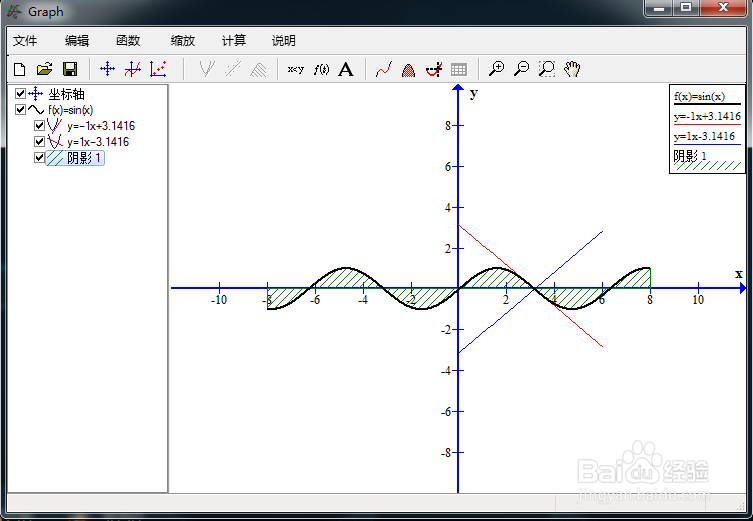
Task: Click the 8 tick label on y-axis
Action: coord(448,126)
